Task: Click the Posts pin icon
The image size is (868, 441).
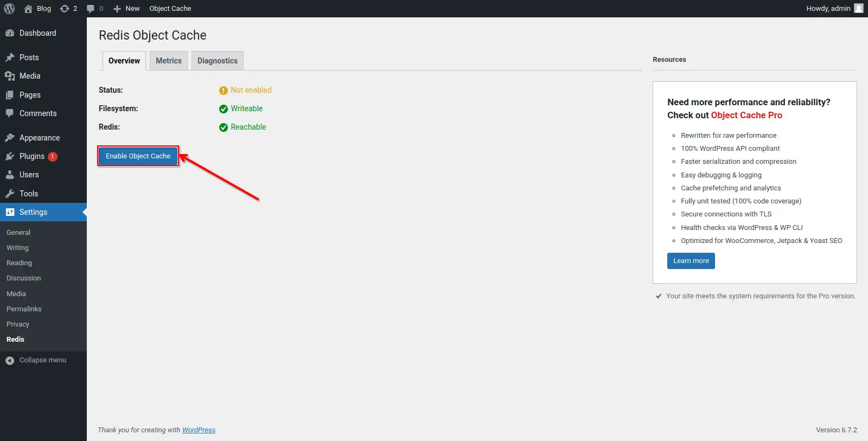Action: [10, 57]
